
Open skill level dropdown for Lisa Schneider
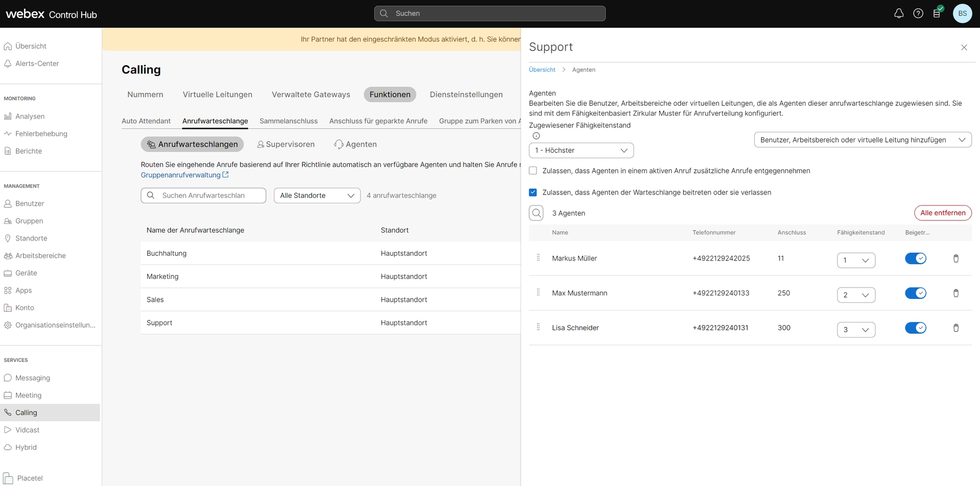856,330
